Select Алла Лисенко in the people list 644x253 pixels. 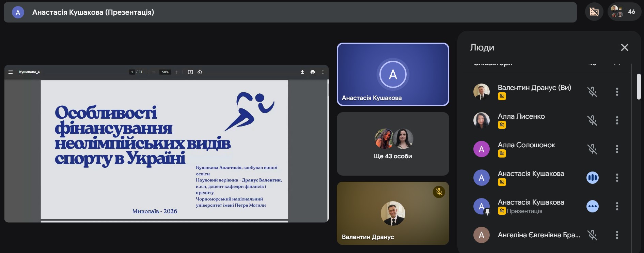pos(521,117)
